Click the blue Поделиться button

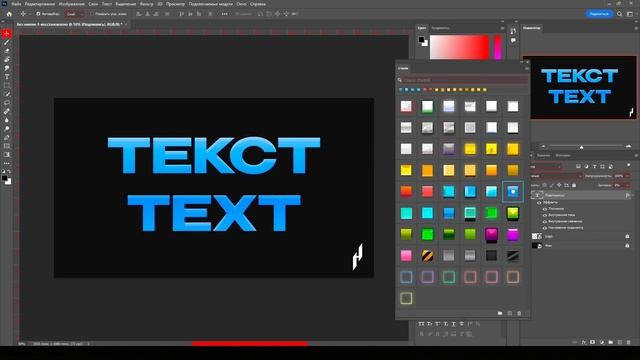599,14
